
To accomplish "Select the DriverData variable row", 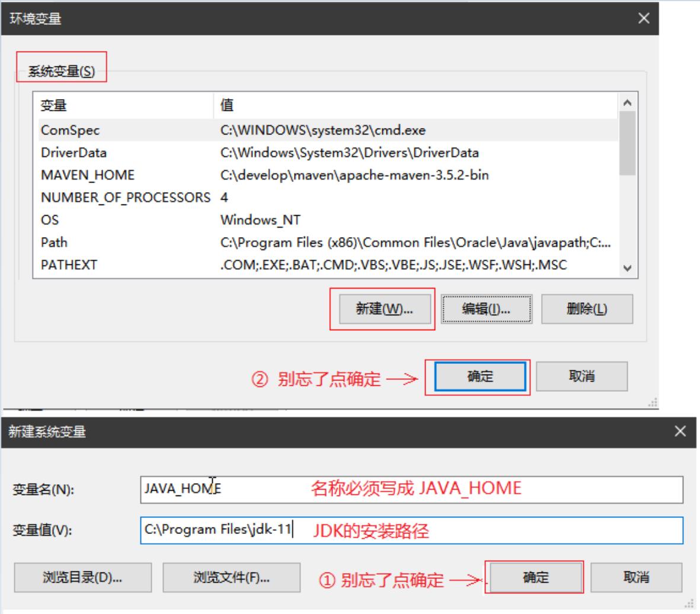I will (119, 151).
